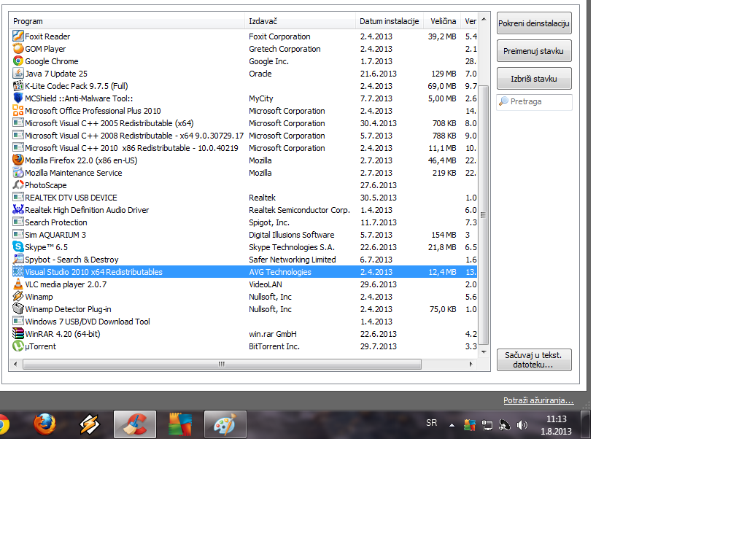
Task: Click the Google Chrome icon in program list
Action: (x=18, y=61)
